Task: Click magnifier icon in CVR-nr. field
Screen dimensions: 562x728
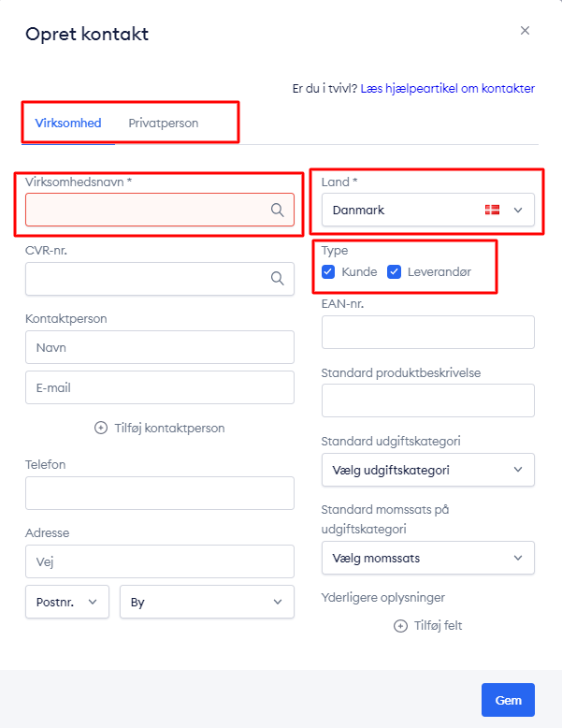Action: click(x=277, y=278)
